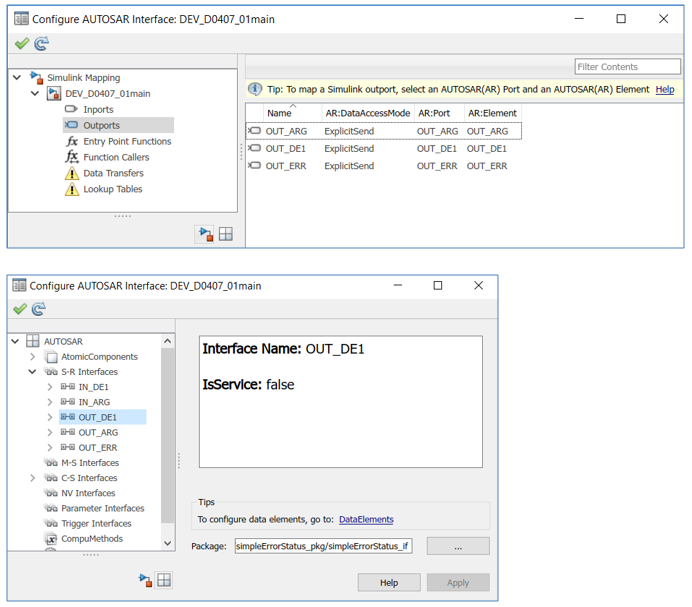
Task: Expand the IN_ARG interface node
Action: 49,402
